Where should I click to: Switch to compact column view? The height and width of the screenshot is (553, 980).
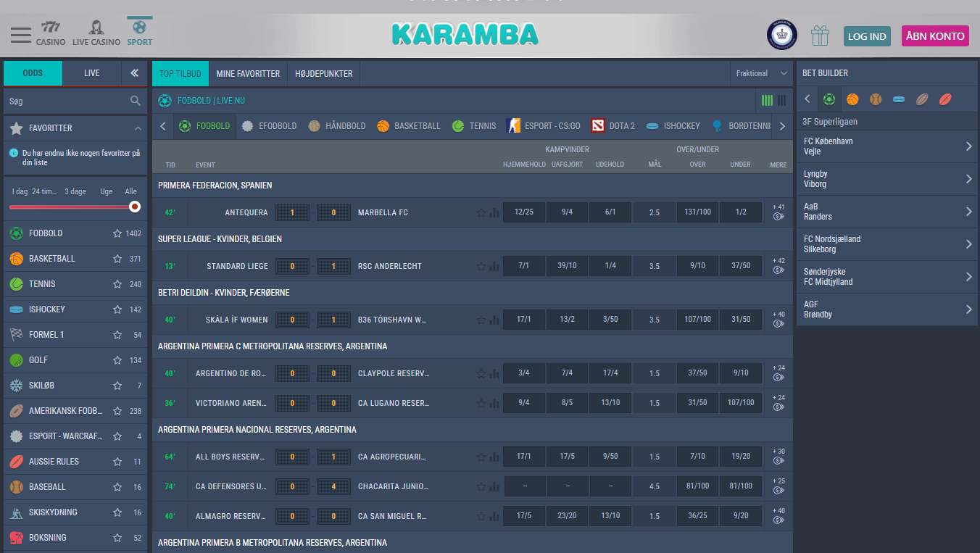(x=781, y=101)
